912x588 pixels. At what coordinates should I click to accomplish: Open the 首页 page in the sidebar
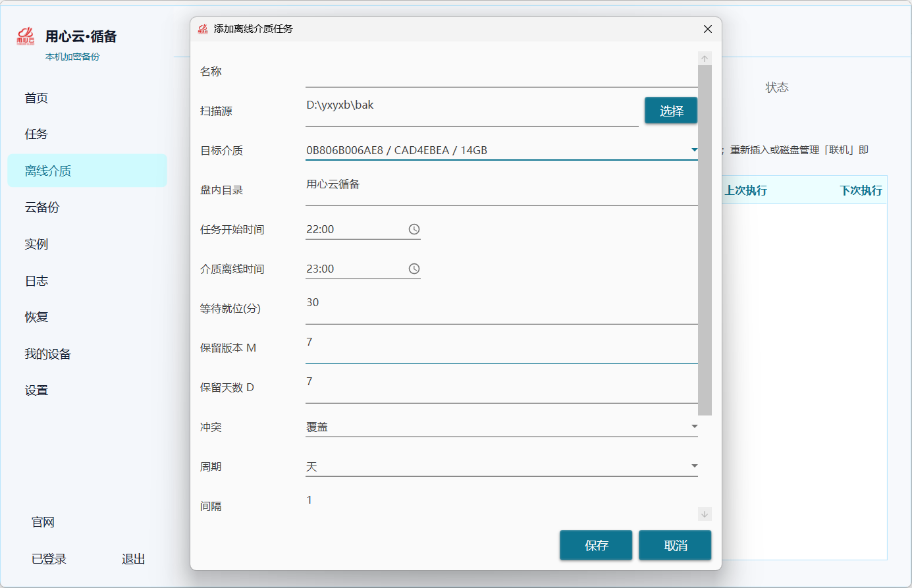tap(87, 98)
